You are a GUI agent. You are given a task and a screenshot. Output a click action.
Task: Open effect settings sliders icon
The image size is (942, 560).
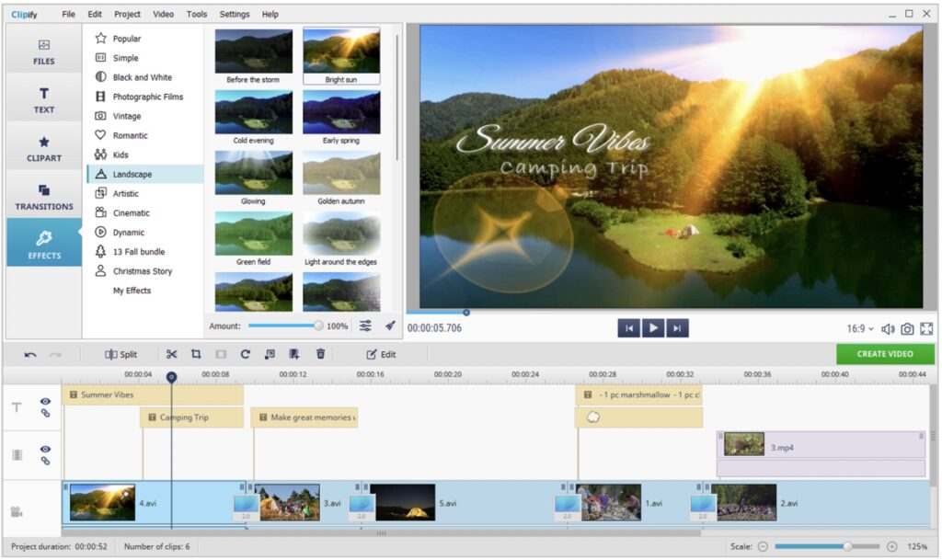click(x=365, y=326)
